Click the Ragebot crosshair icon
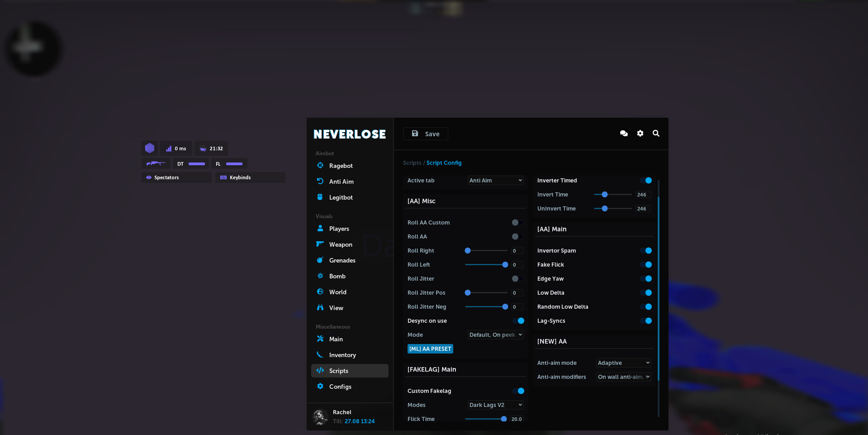The height and width of the screenshot is (435, 868). tap(320, 166)
